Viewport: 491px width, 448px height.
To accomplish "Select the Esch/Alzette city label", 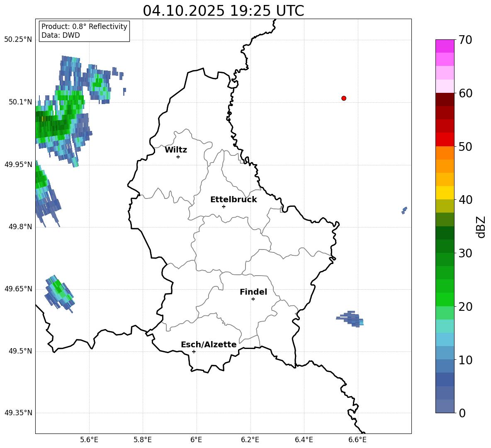I will point(209,344).
